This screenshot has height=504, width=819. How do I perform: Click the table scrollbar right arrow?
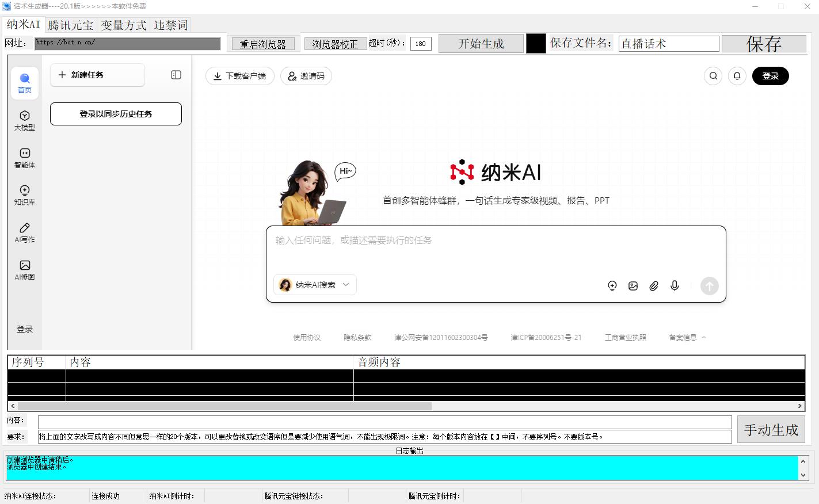pyautogui.click(x=799, y=406)
